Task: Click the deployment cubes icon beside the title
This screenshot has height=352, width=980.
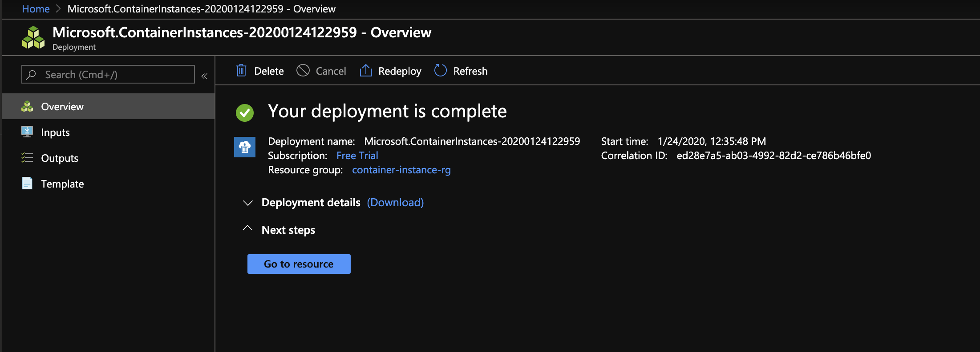Action: click(33, 37)
